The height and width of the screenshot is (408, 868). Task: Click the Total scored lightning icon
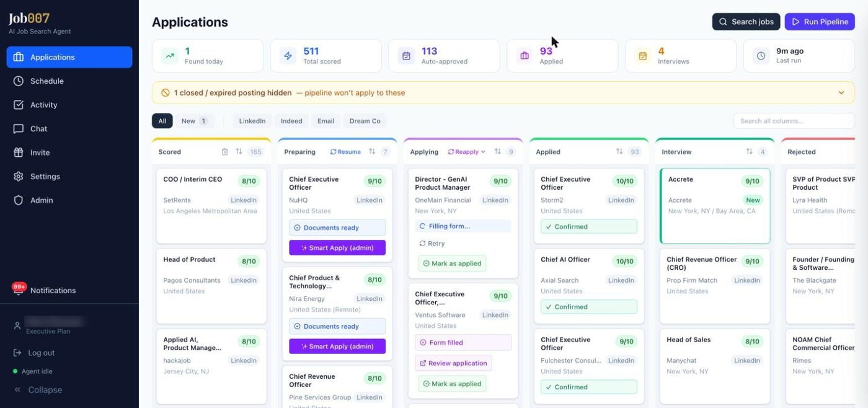point(288,56)
